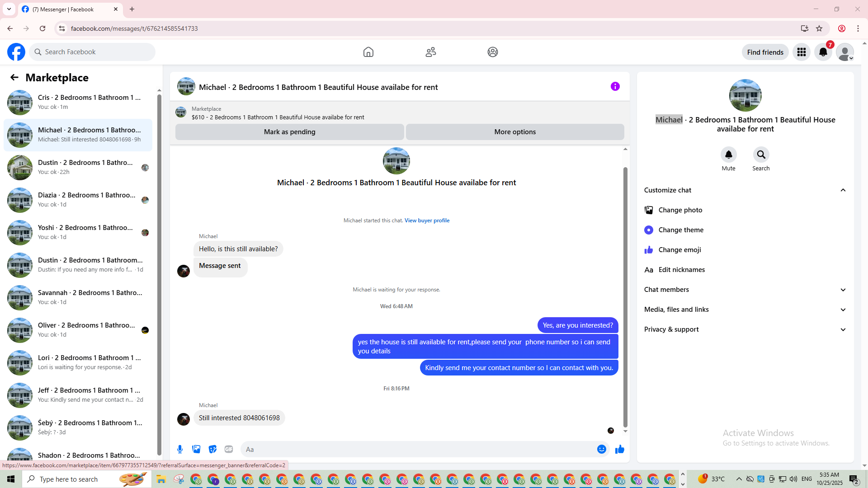Go to the Facebook Home tab
The height and width of the screenshot is (488, 868).
point(368,52)
